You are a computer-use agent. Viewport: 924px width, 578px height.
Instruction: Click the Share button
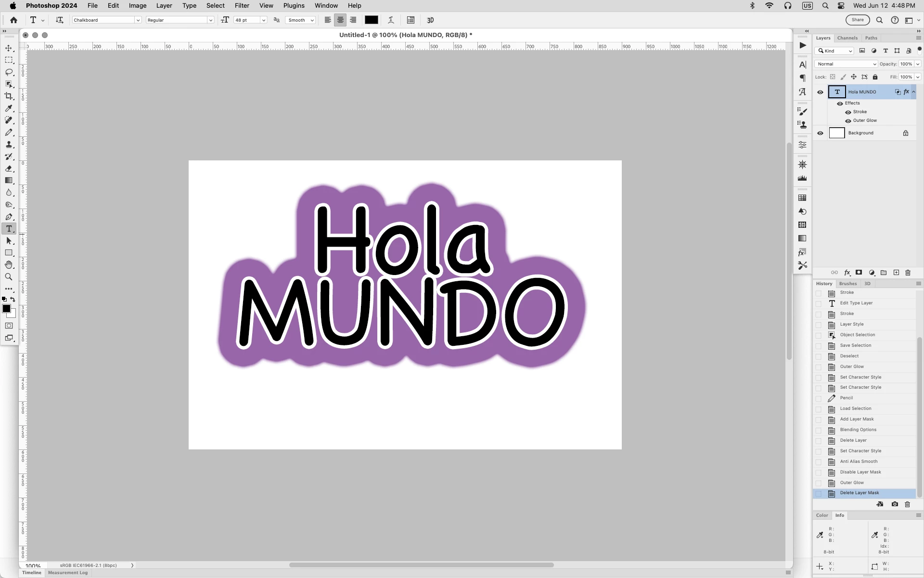[857, 20]
